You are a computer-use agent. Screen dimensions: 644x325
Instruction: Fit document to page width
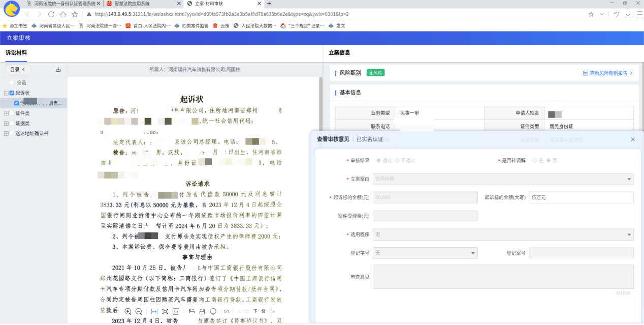[154, 311]
